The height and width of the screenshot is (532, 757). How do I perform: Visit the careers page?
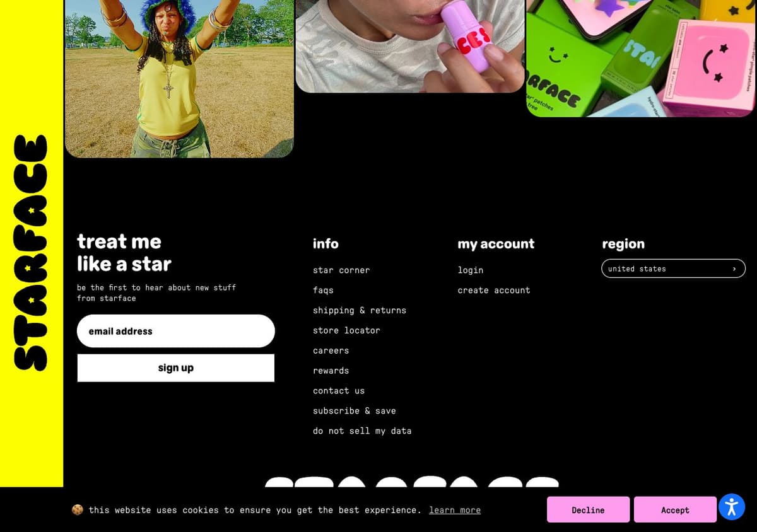pos(331,350)
